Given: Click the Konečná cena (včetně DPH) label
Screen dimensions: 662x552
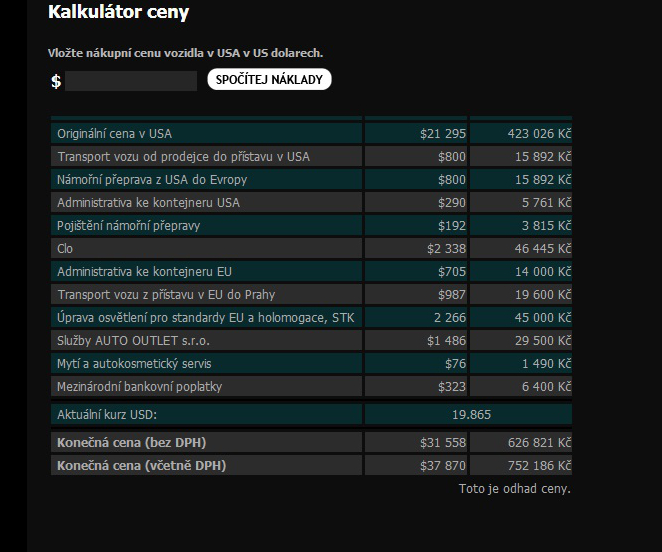Looking at the screenshot, I should 141,465.
